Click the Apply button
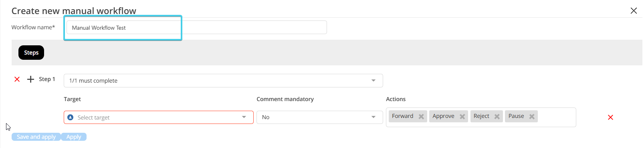Image resolution: width=644 pixels, height=148 pixels. click(x=74, y=137)
